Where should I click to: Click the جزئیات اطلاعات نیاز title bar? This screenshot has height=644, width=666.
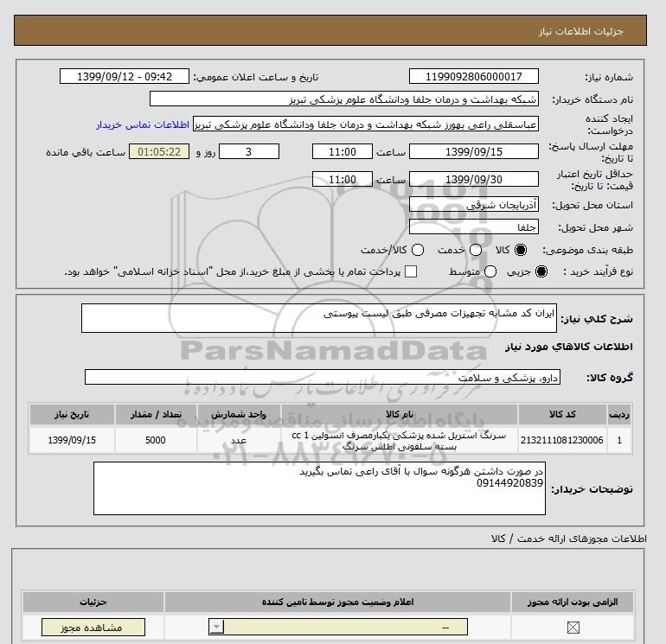click(330, 30)
